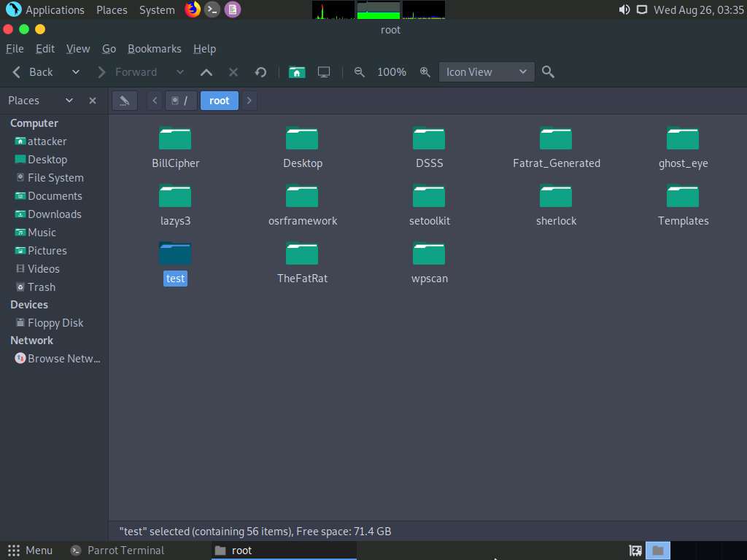Zoom out the icon view

[x=360, y=72]
